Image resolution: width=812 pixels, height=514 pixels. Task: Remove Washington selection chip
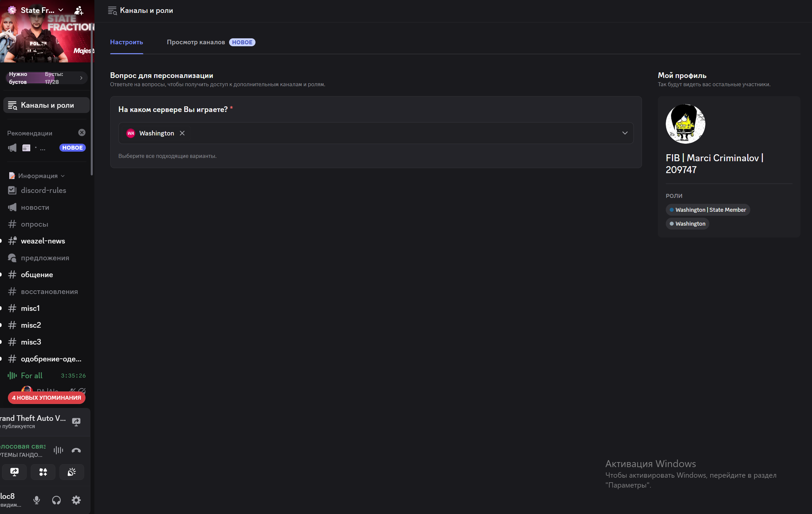pyautogui.click(x=182, y=133)
